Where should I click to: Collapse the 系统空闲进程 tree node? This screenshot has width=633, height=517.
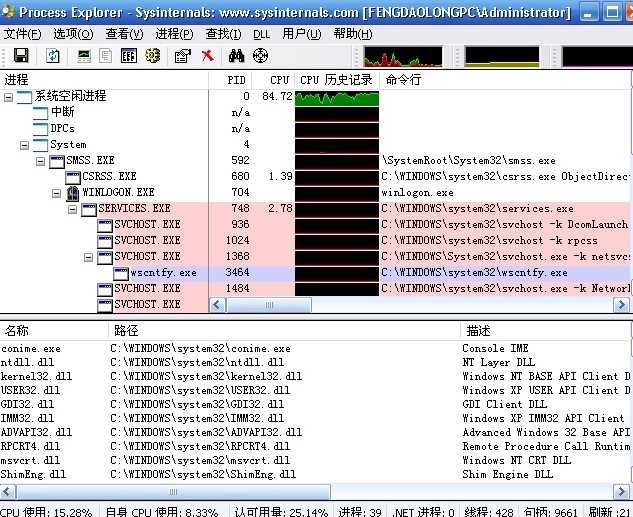click(8, 97)
